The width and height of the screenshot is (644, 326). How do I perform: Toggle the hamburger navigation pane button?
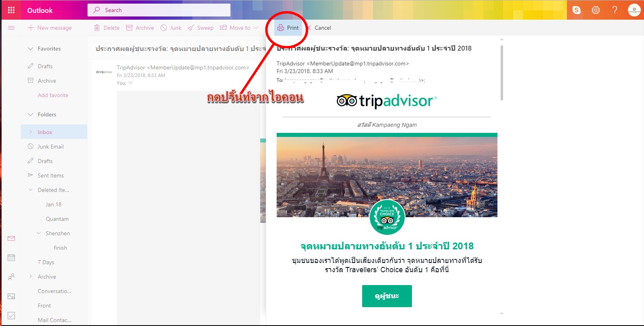(11, 28)
